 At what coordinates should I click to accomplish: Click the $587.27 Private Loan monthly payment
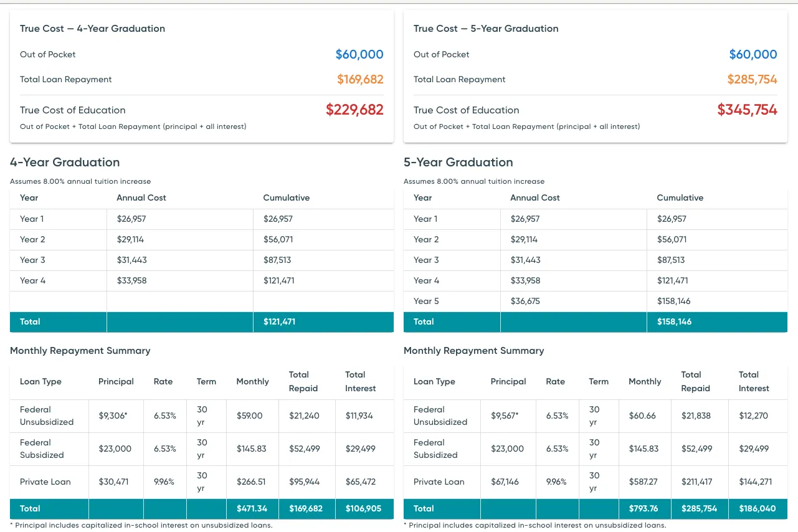[x=644, y=482]
